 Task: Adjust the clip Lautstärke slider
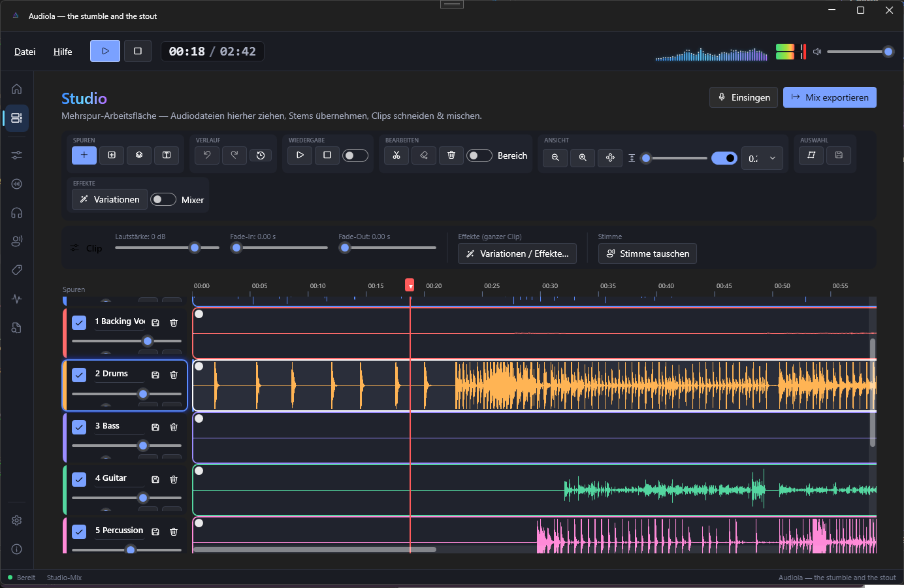[167, 248]
